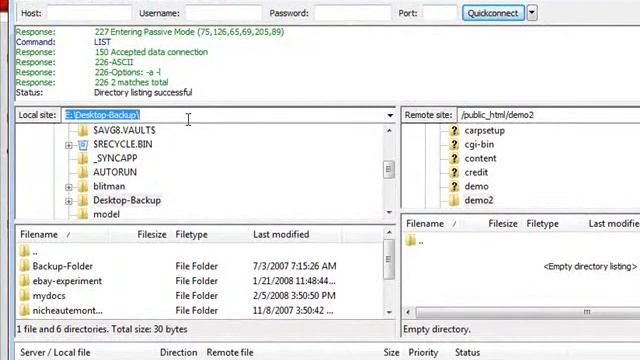The width and height of the screenshot is (640, 360).
Task: Select the model folder icon
Action: point(83,214)
